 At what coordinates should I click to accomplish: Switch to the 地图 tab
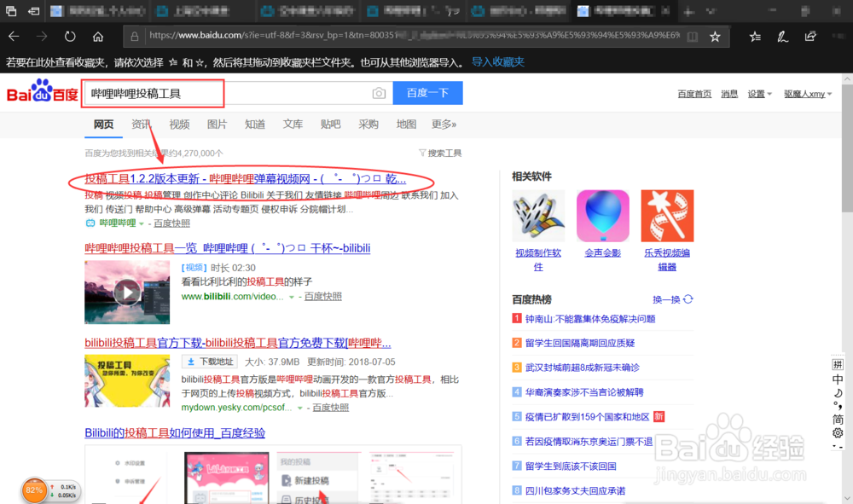[406, 125]
